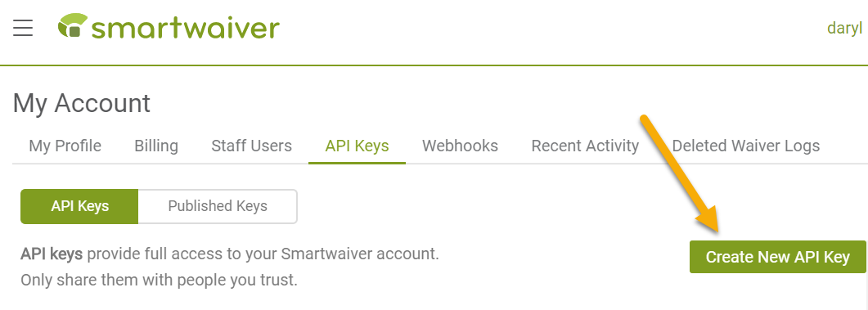Click the green header divider line
Viewport: 868px width, 310px height.
click(x=434, y=65)
